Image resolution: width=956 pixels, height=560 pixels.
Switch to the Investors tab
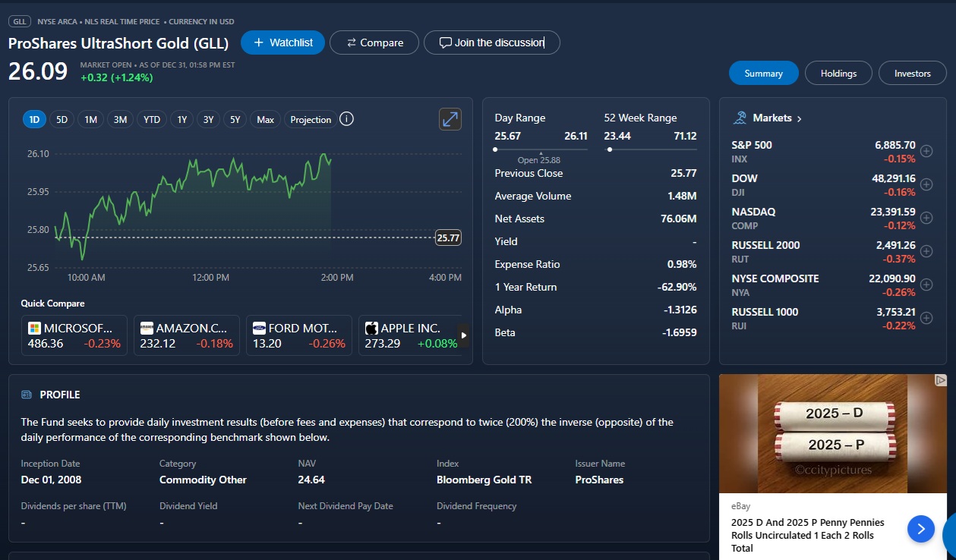click(x=912, y=74)
